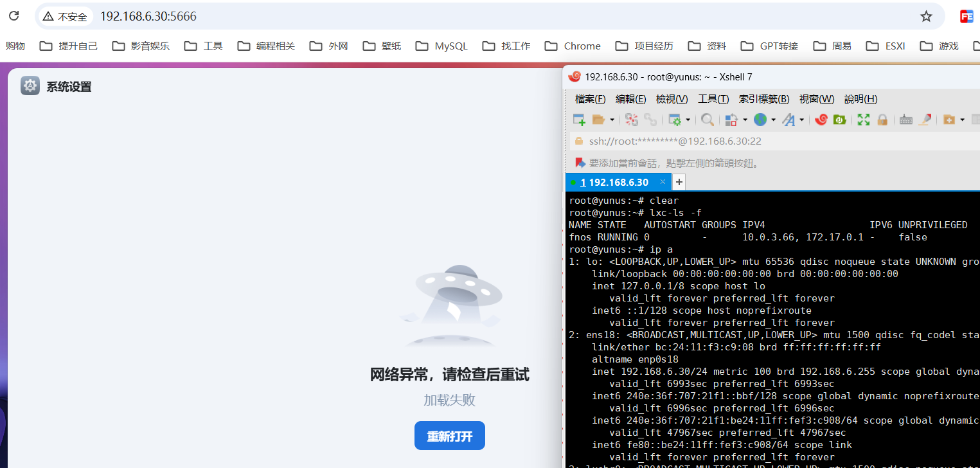Expand the dropdown arrow next to color scheme icon
This screenshot has height=468, width=980.
tap(745, 120)
